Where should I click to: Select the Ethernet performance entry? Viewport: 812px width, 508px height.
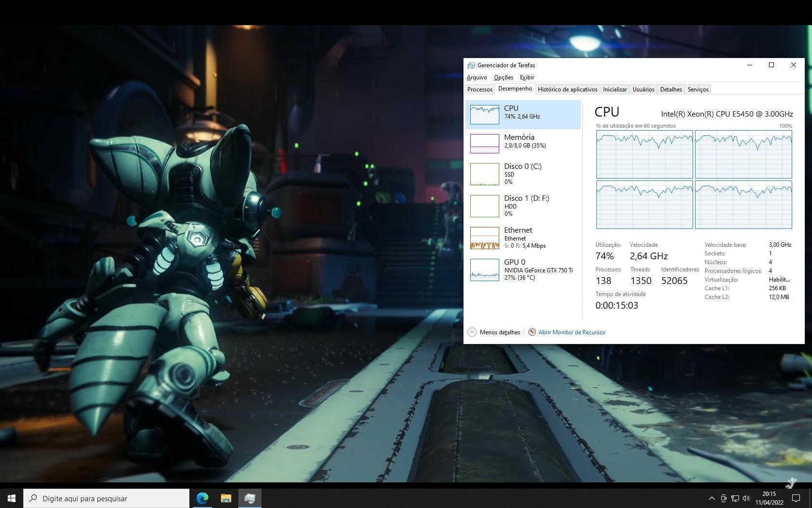(x=523, y=238)
